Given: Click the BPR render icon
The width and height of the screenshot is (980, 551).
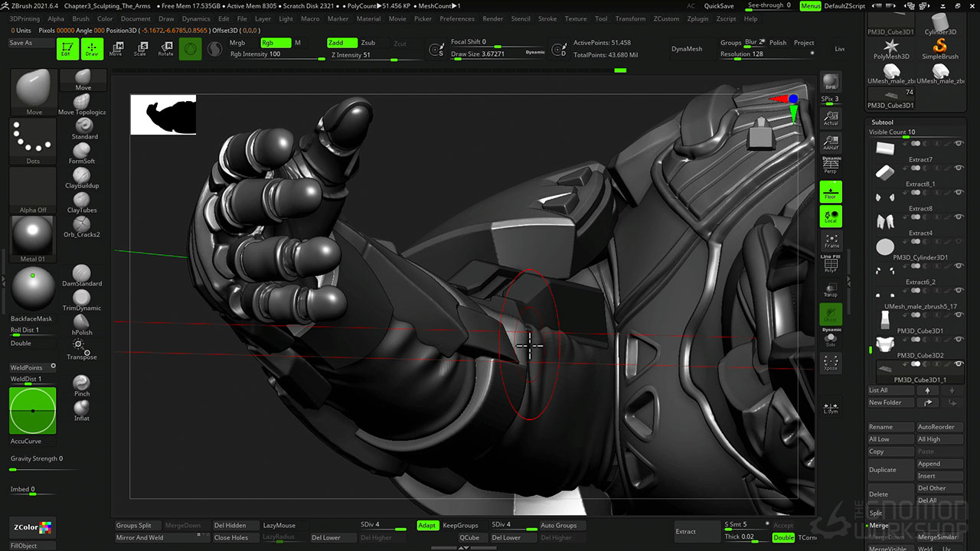Looking at the screenshot, I should point(831,82).
